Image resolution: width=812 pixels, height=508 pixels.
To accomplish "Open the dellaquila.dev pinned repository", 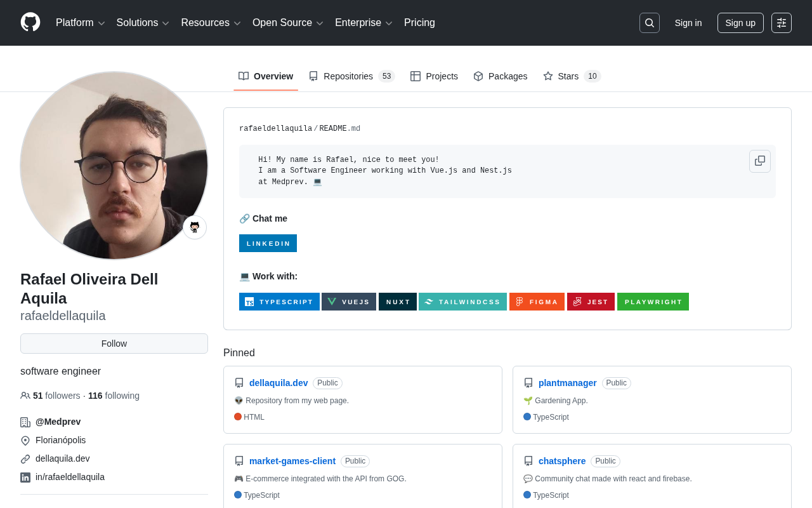I will point(278,383).
